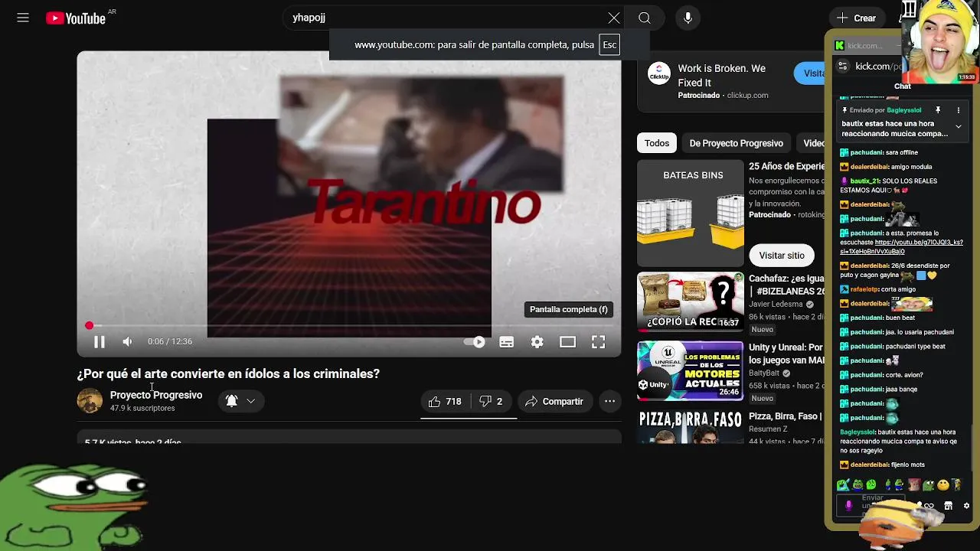Pick the first green Pepe emote with sword

843,484
